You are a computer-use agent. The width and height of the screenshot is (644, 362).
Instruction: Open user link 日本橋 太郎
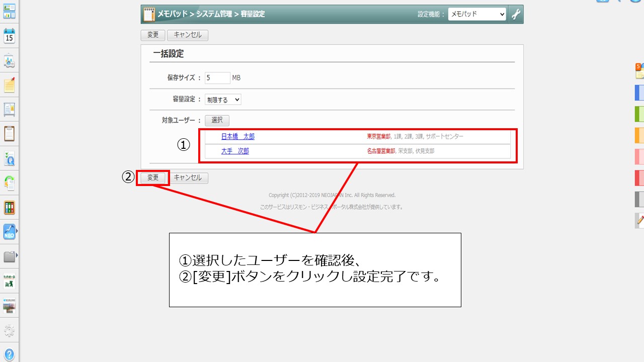pos(238,136)
